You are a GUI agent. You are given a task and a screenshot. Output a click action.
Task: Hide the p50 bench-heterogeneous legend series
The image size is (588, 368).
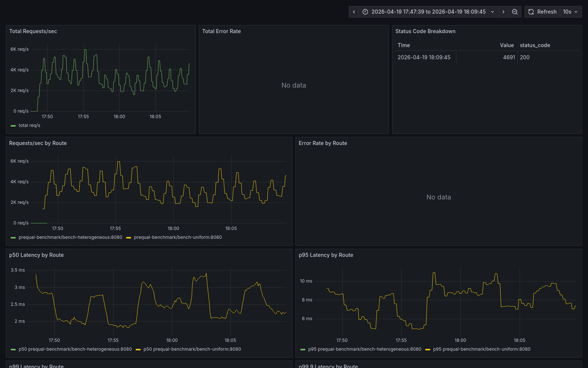click(x=75, y=349)
